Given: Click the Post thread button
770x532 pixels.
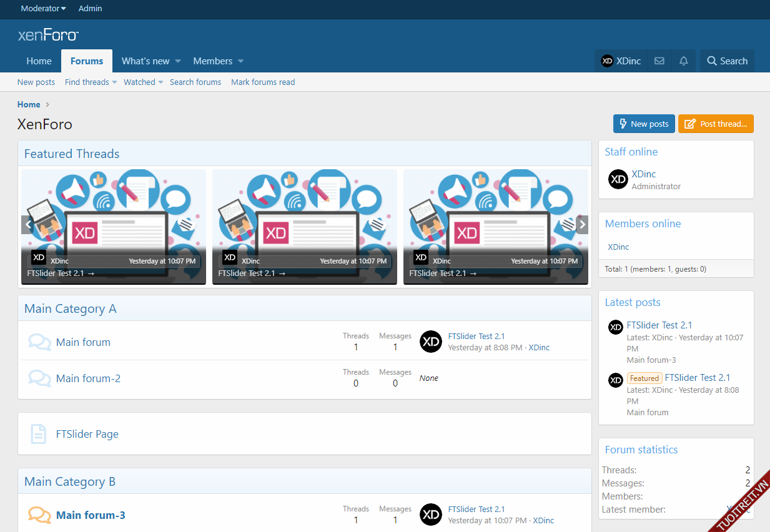Looking at the screenshot, I should tap(716, 124).
